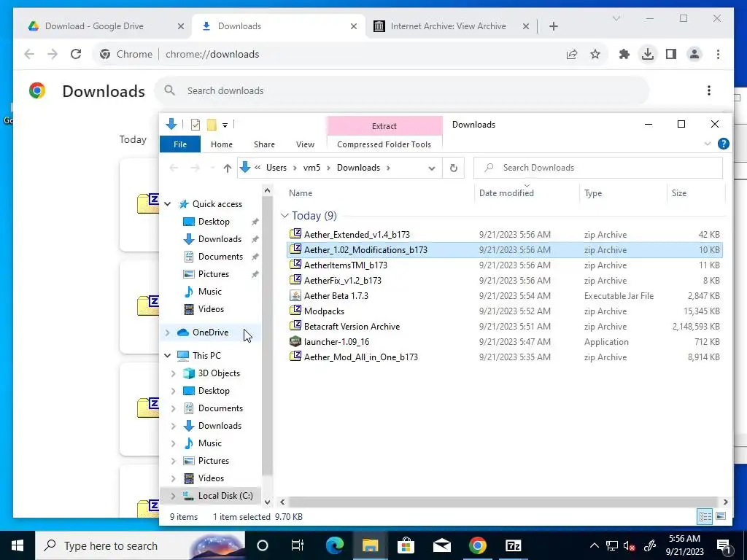Open Windows Start menu
747x560 pixels.
tap(18, 545)
